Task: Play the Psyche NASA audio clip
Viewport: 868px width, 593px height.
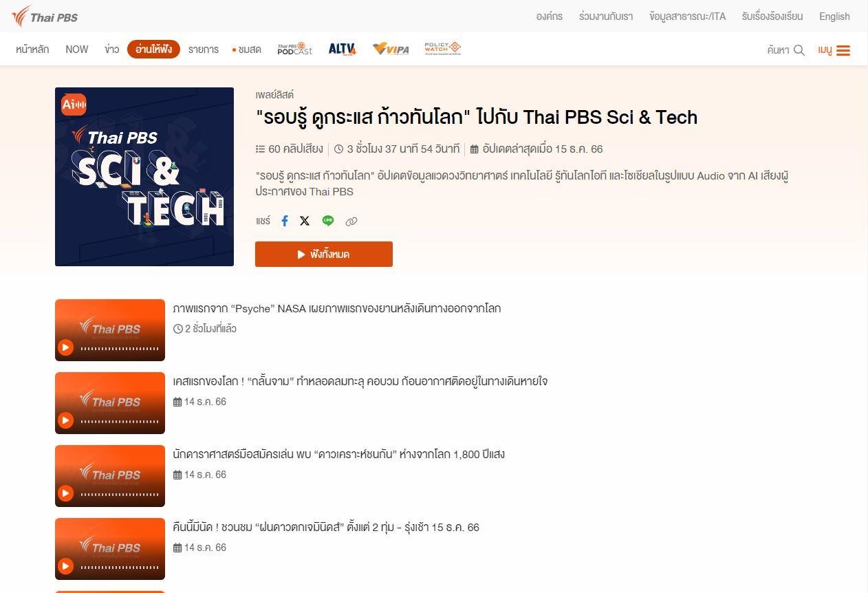Action: 65,347
